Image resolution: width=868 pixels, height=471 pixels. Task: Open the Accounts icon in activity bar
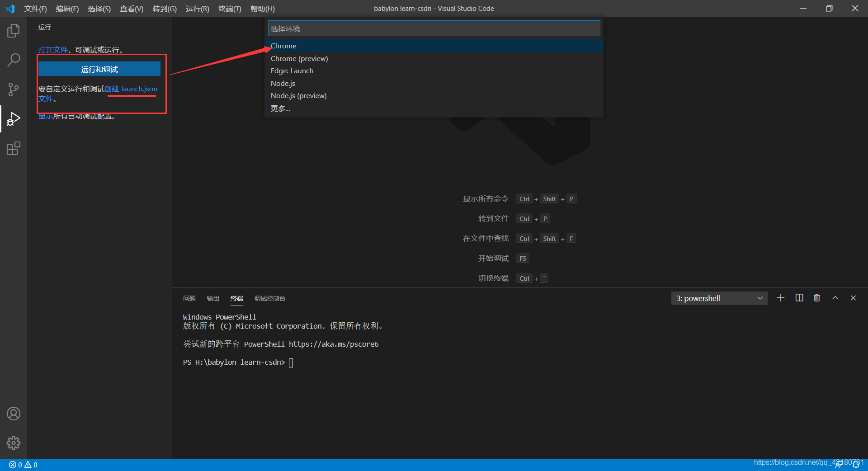click(14, 414)
